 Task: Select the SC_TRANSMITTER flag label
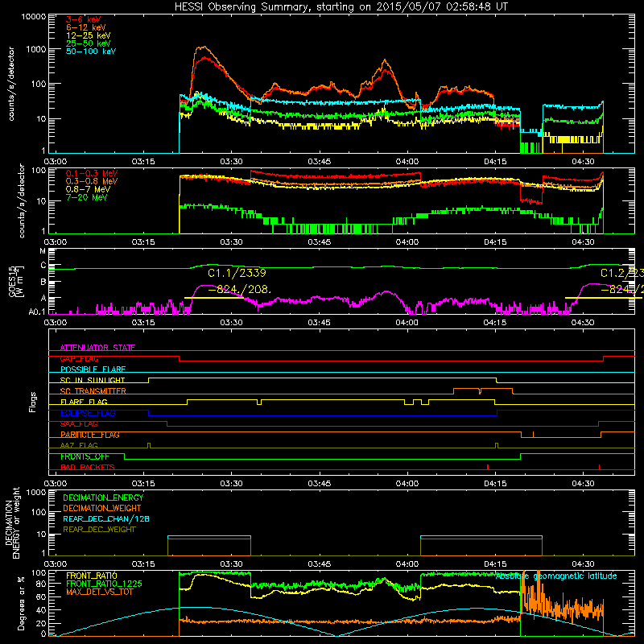pos(93,391)
